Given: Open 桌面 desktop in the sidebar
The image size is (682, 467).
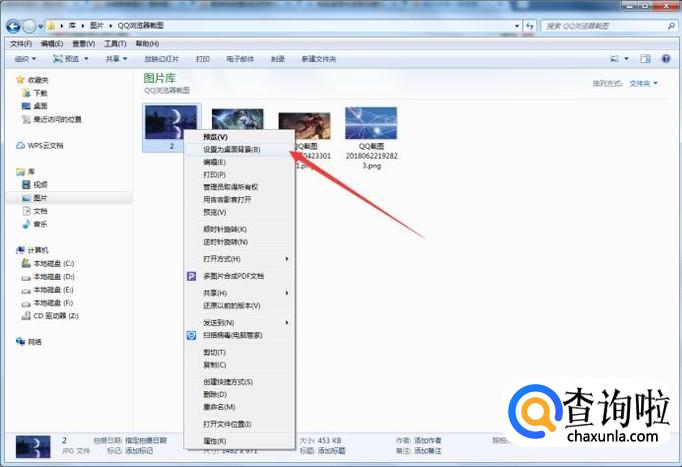Looking at the screenshot, I should coord(35,106).
